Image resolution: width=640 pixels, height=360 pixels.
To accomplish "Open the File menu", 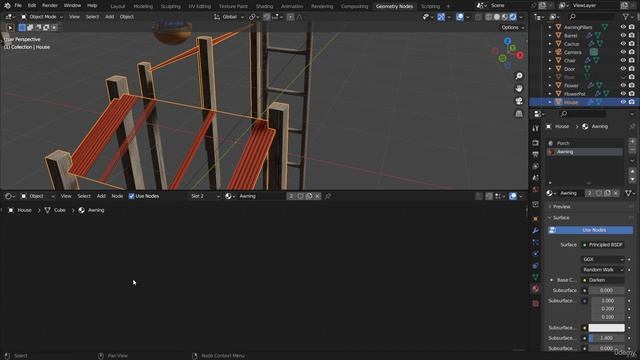I will pos(18,6).
